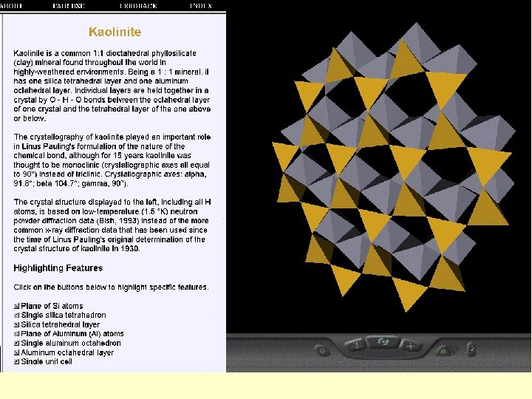
Task: Select the walk/zoom navigation icon
Action: click(x=356, y=345)
